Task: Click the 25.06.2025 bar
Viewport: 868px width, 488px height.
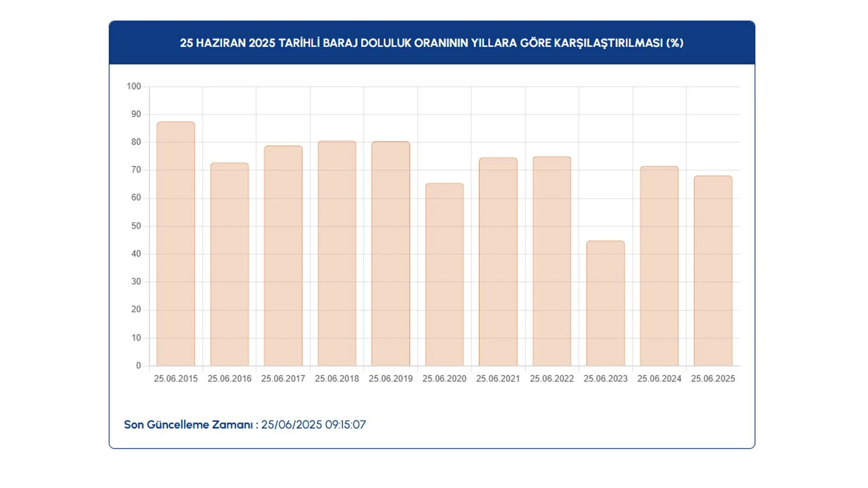Action: (713, 271)
